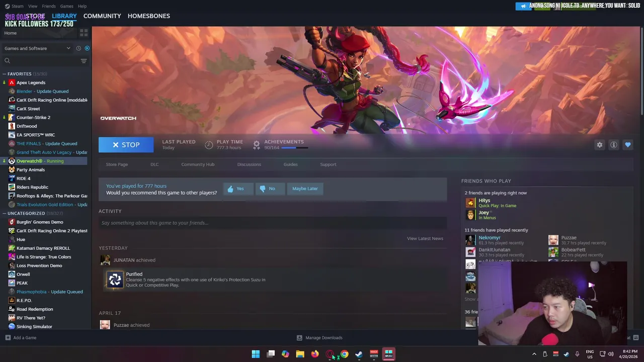Viewport: 644px width, 362px height.
Task: Open the Help menu
Action: (82, 6)
